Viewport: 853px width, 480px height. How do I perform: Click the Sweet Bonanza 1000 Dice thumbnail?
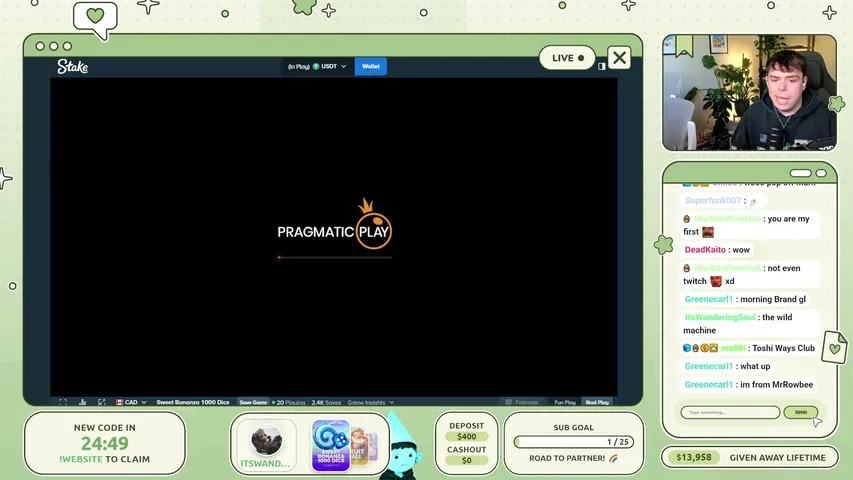tap(331, 445)
